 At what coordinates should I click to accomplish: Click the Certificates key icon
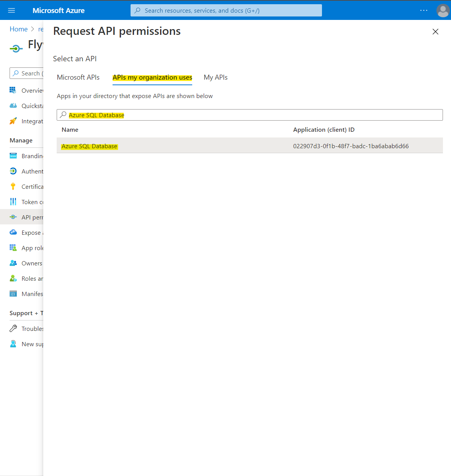(13, 186)
